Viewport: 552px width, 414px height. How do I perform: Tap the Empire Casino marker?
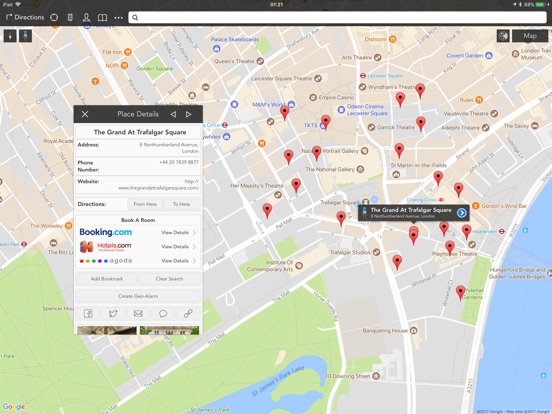coord(313,97)
